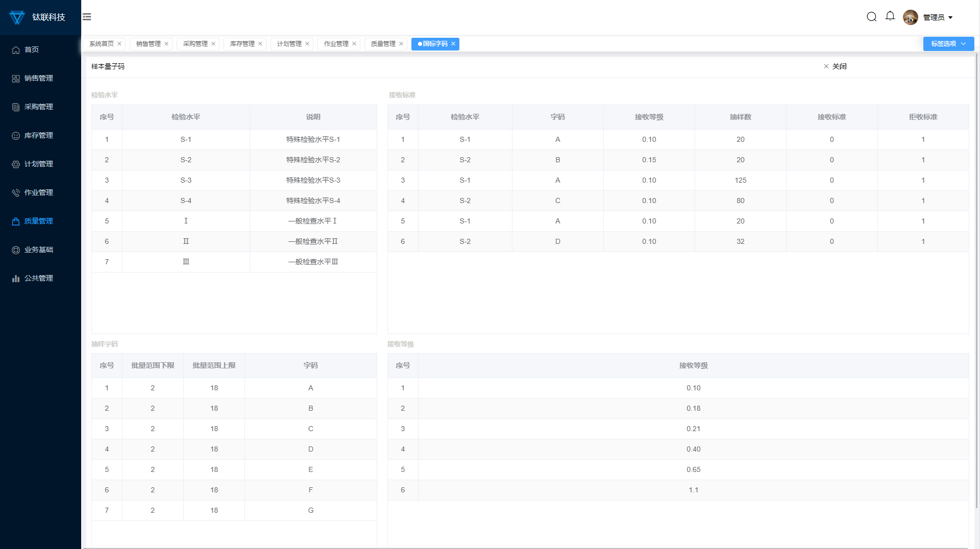The height and width of the screenshot is (549, 980).
Task: Click the 钛联科技 logo icon
Action: click(17, 17)
